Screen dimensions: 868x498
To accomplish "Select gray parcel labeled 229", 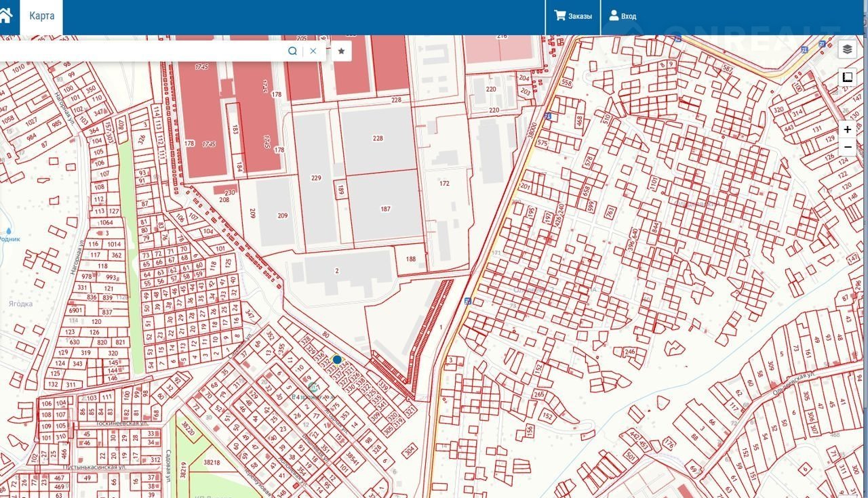I will [x=316, y=178].
